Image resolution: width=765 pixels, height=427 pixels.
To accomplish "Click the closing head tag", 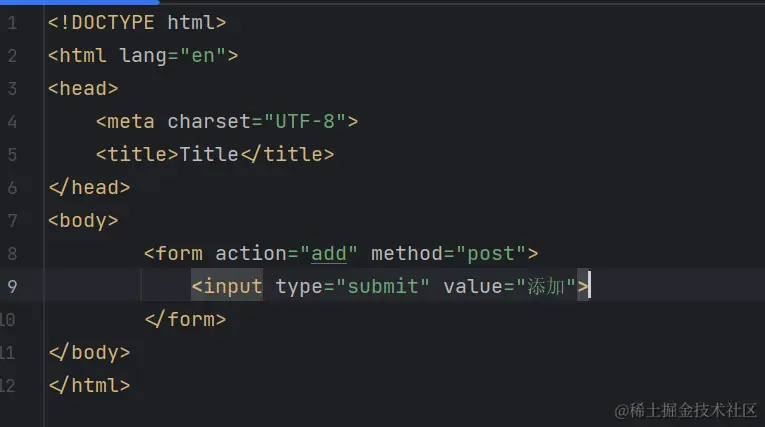I will pyautogui.click(x=89, y=187).
